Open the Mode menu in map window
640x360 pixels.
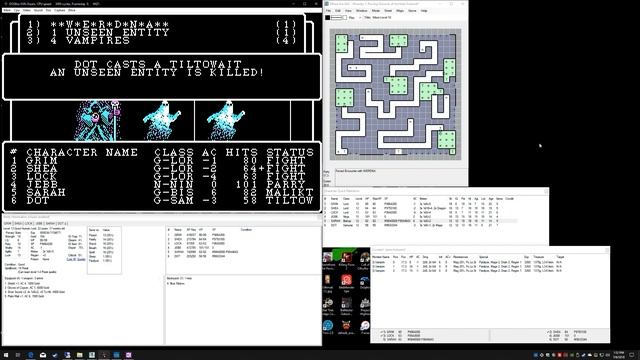376,11
